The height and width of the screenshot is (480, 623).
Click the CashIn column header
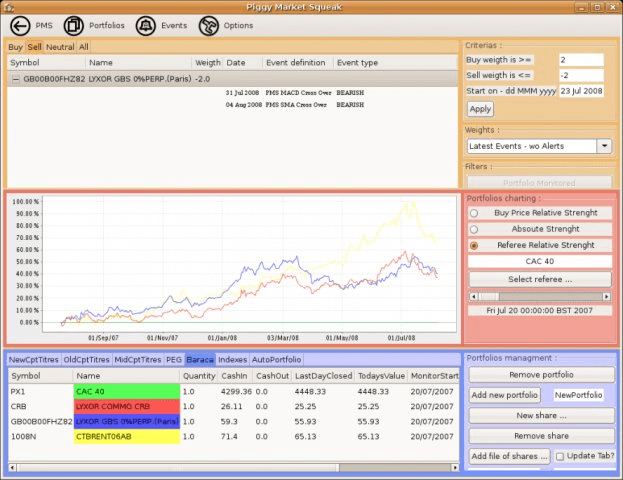click(234, 376)
